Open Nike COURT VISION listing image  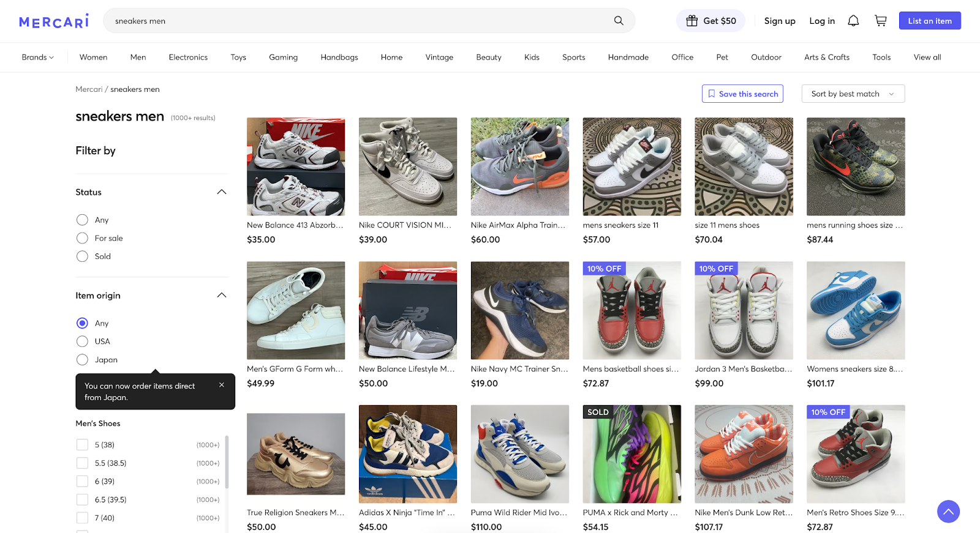pyautogui.click(x=408, y=166)
